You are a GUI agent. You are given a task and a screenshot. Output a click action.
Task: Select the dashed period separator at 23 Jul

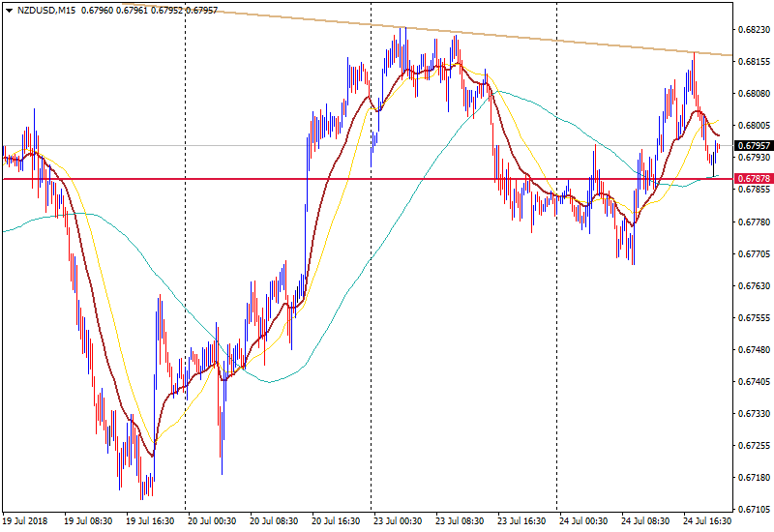[x=372, y=256]
